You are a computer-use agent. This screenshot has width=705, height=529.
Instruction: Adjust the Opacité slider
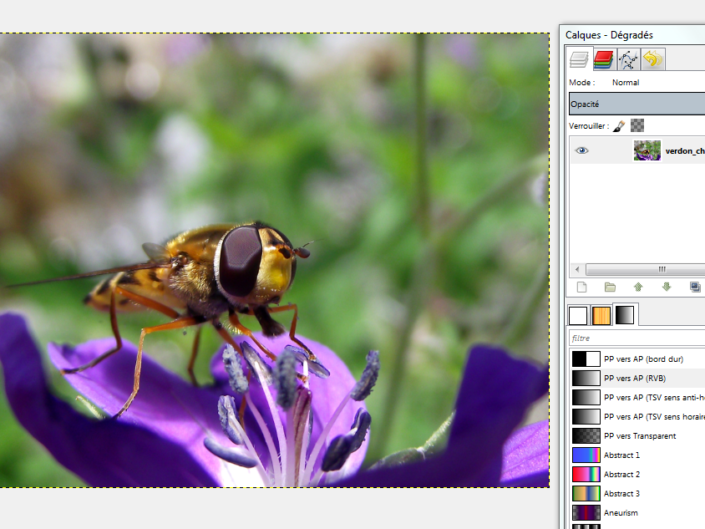tap(637, 104)
